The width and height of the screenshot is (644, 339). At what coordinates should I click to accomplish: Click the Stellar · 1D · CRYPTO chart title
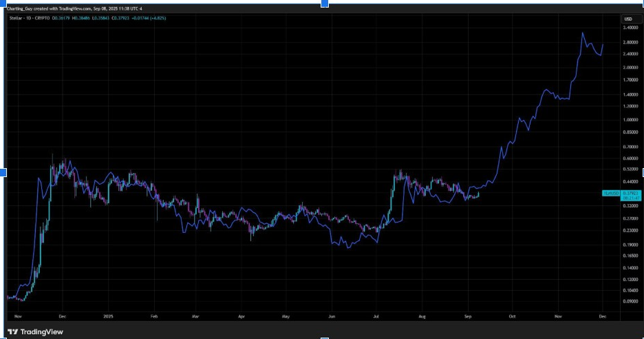click(x=30, y=18)
